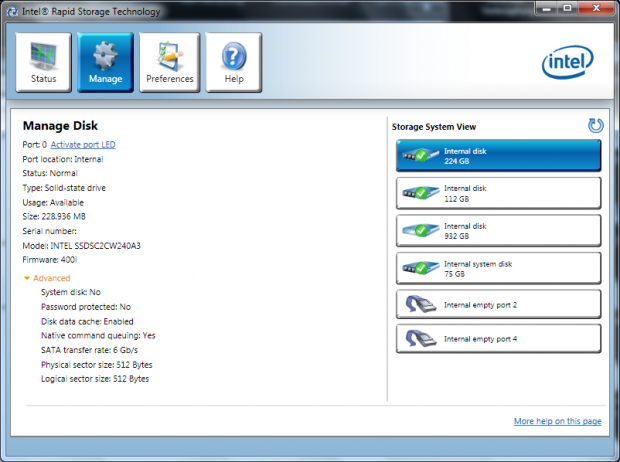Select the 224 GB internal disk
Image resolution: width=620 pixels, height=462 pixels.
pyautogui.click(x=499, y=156)
